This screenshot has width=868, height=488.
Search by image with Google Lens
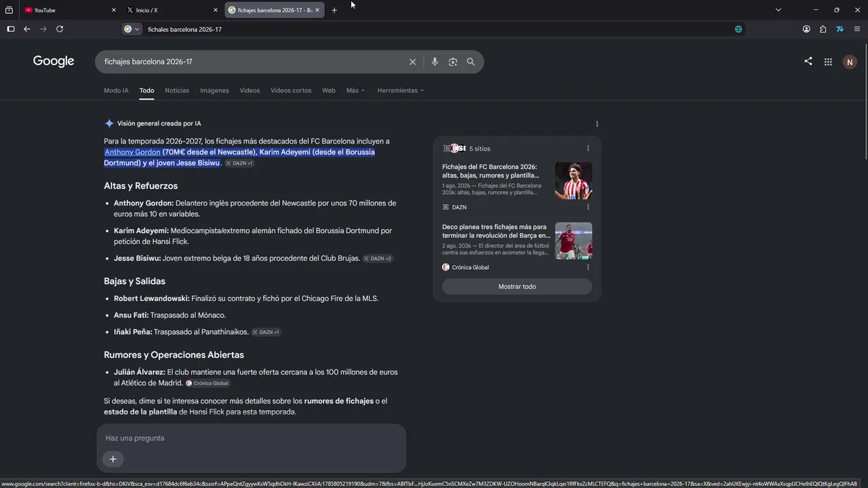click(x=453, y=62)
